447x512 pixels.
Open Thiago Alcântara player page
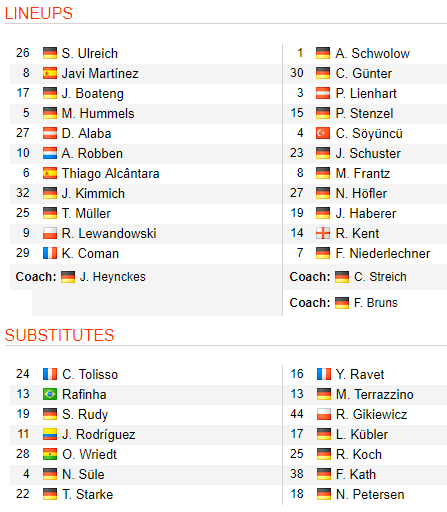point(111,173)
